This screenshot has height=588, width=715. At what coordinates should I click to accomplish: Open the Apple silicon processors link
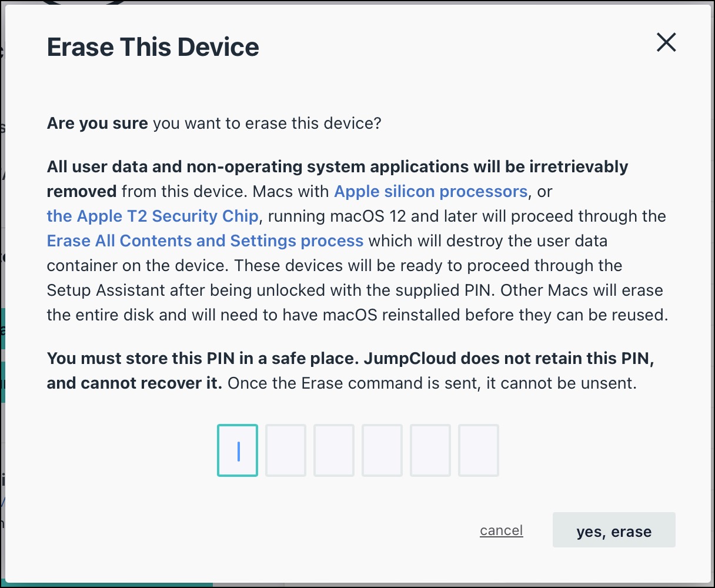pos(430,192)
